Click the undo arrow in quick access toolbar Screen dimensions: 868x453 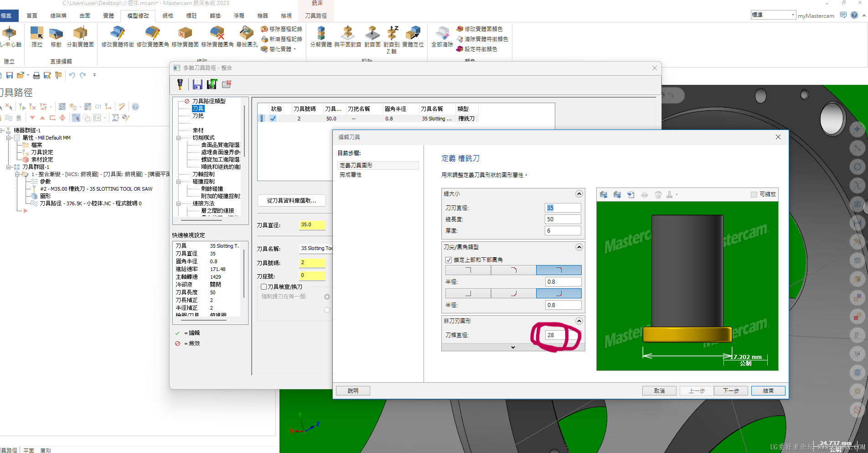pyautogui.click(x=72, y=75)
